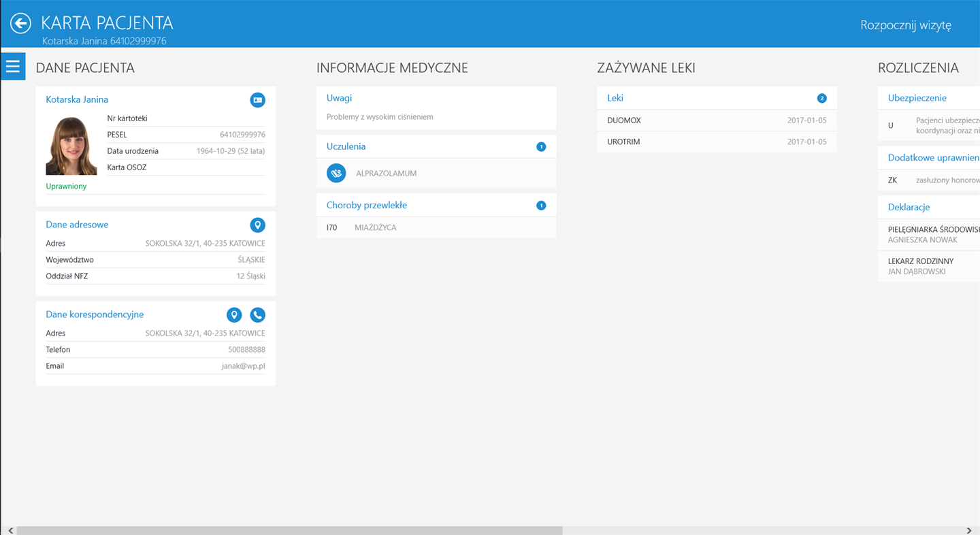Click the scrollbar left arrow

point(10,530)
